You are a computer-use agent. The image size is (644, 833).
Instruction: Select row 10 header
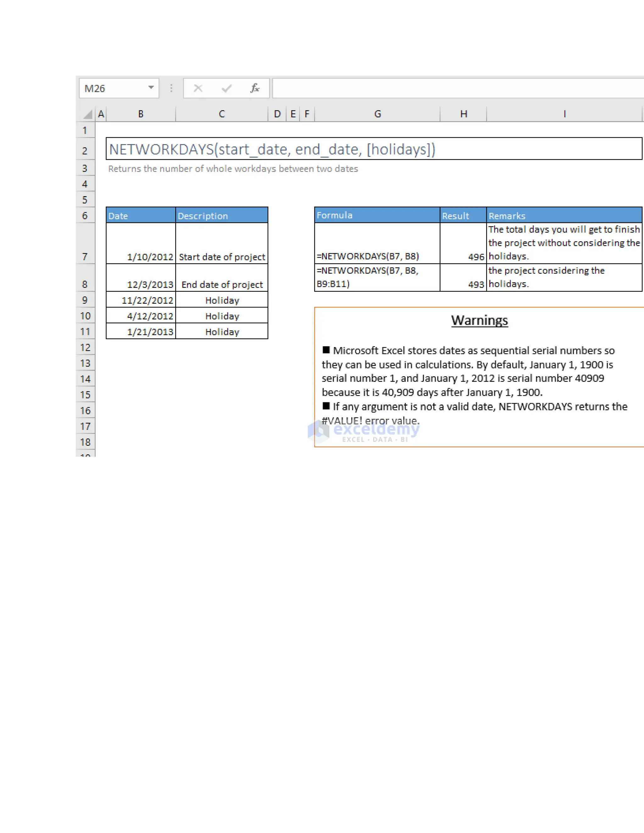(85, 316)
